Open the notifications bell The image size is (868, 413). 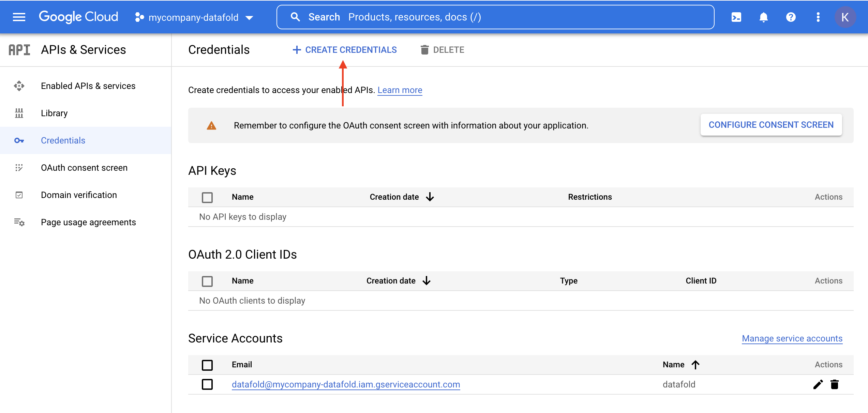coord(764,17)
